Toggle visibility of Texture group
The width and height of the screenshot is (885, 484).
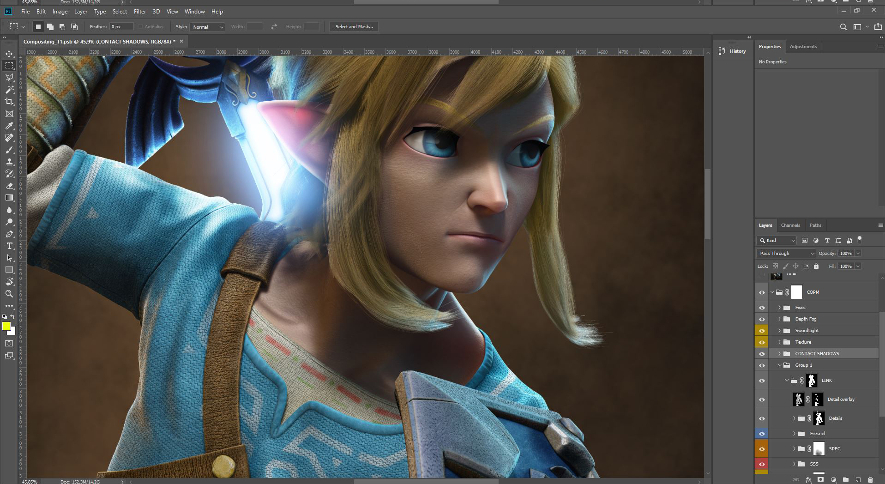click(x=761, y=342)
